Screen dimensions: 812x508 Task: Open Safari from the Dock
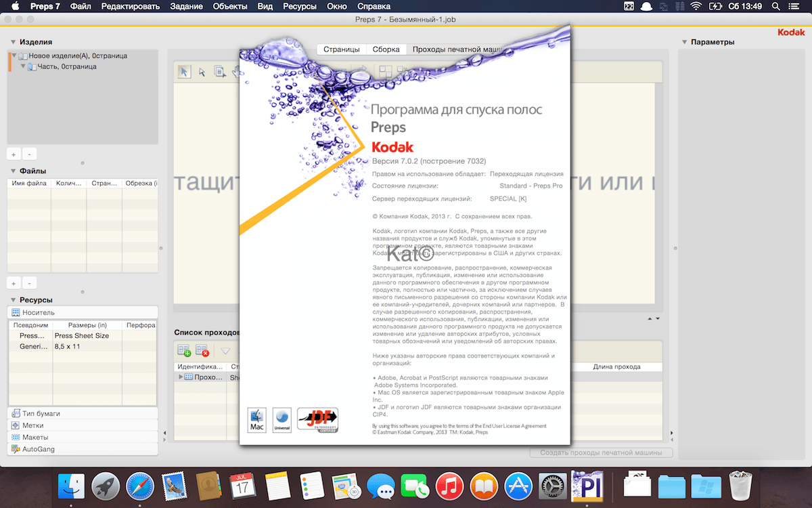click(140, 486)
